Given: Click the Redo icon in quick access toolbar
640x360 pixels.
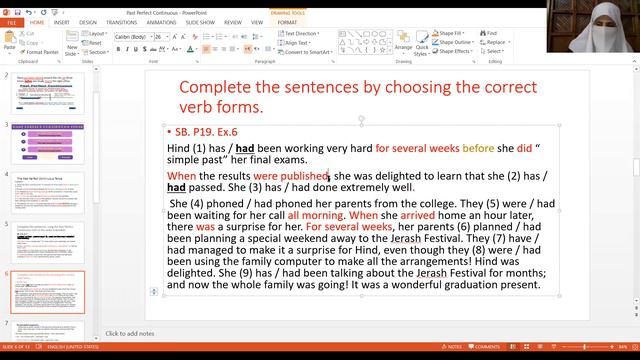Looking at the screenshot, I should pos(44,13).
